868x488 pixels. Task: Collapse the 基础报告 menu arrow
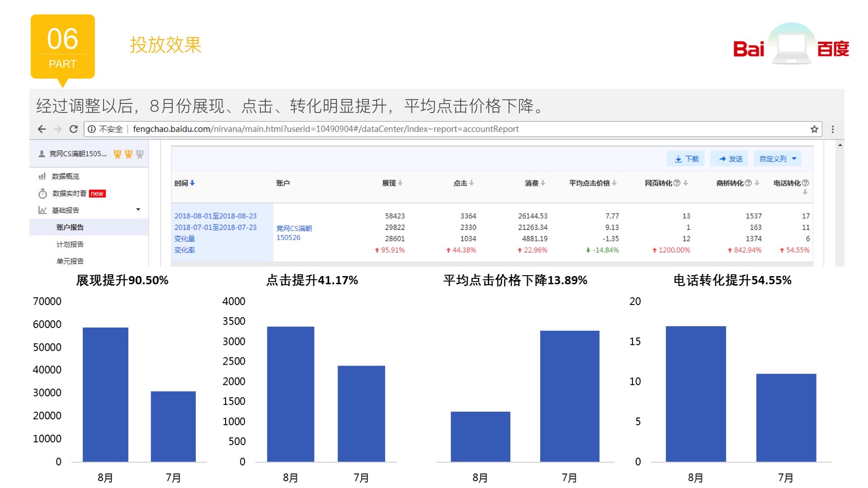(138, 210)
